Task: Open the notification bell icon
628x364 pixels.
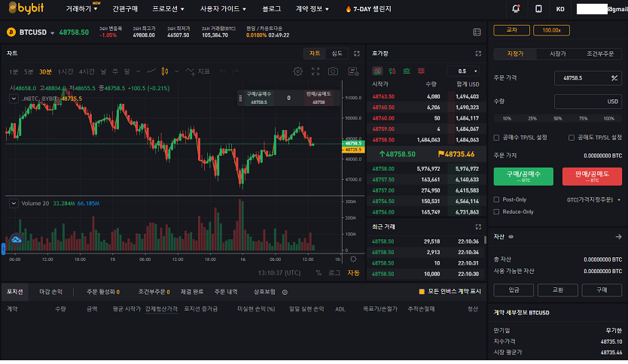Action: [x=516, y=8]
